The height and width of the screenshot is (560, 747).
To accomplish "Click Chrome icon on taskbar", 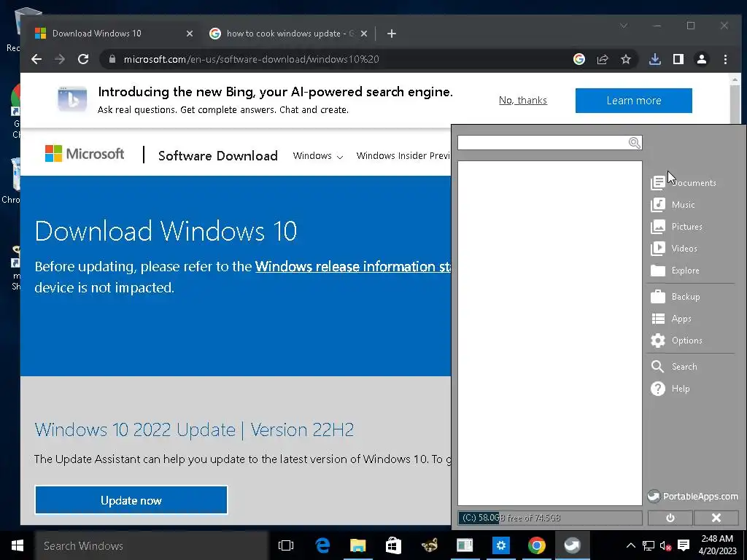I will (536, 545).
